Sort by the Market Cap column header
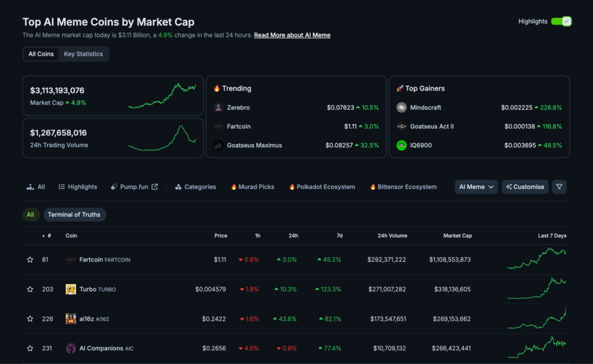This screenshot has width=593, height=364. (458, 236)
